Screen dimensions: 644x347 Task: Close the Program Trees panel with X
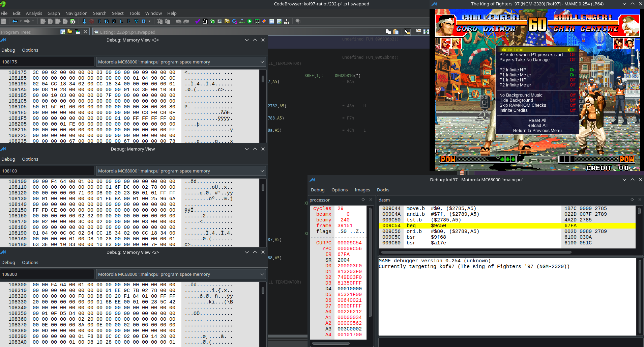coord(85,32)
